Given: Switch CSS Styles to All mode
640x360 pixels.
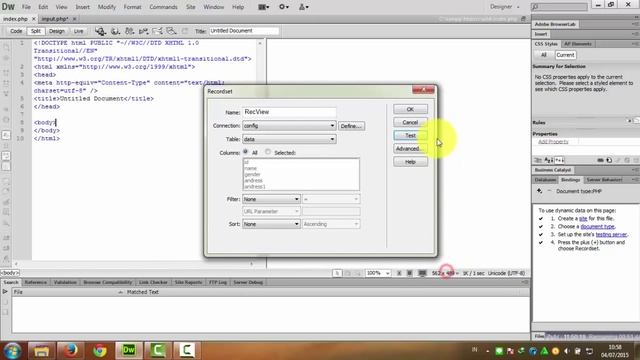Looking at the screenshot, I should point(544,55).
